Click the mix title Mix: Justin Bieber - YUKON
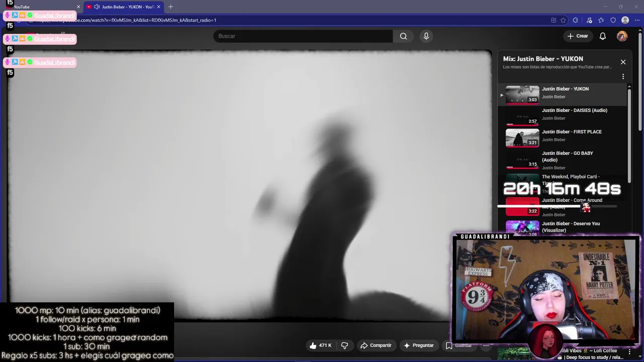This screenshot has height=362, width=644. point(543,59)
